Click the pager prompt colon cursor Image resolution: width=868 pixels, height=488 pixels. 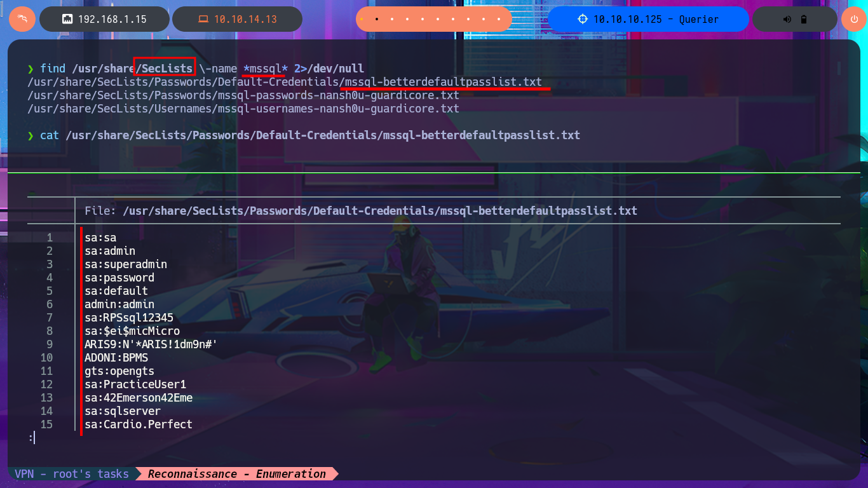pos(31,438)
